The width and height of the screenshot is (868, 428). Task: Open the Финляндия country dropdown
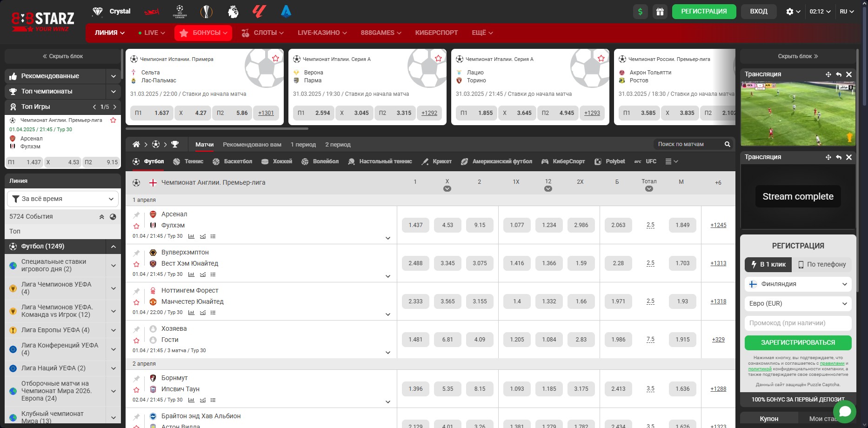[798, 284]
